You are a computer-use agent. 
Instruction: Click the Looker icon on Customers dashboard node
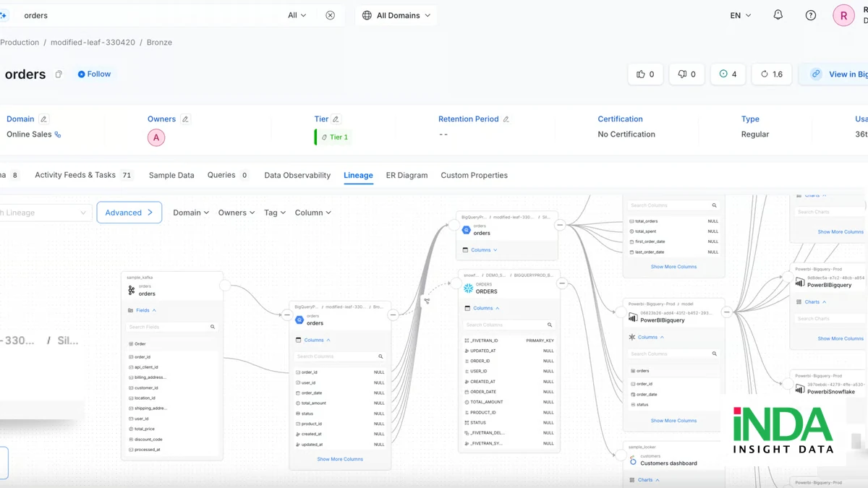[x=633, y=461]
